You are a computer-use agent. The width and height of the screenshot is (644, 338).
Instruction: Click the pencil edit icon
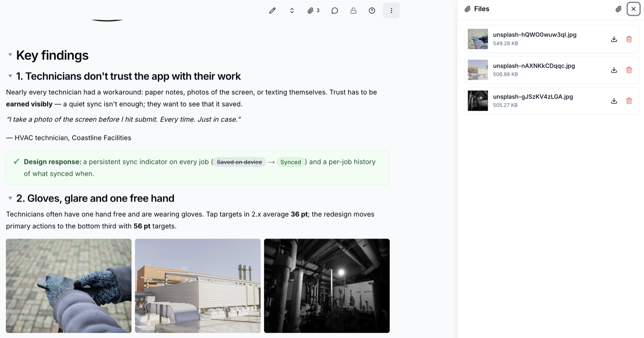pyautogui.click(x=272, y=11)
